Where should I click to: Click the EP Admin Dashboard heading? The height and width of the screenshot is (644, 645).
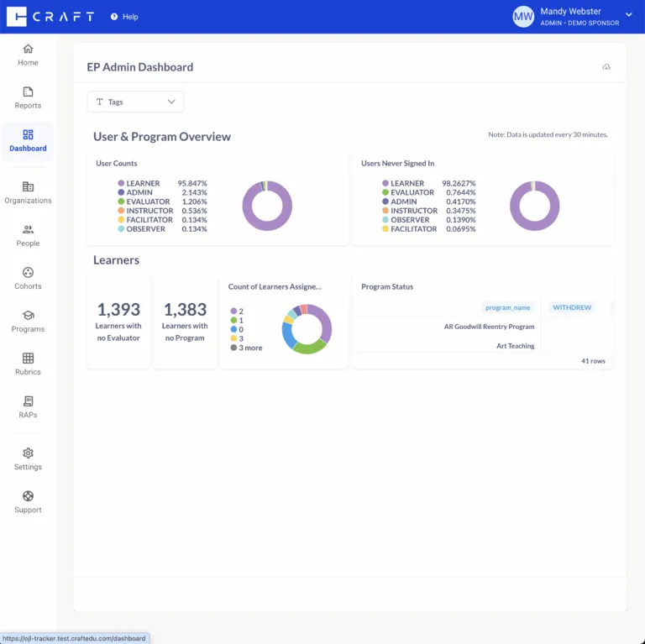click(x=140, y=67)
